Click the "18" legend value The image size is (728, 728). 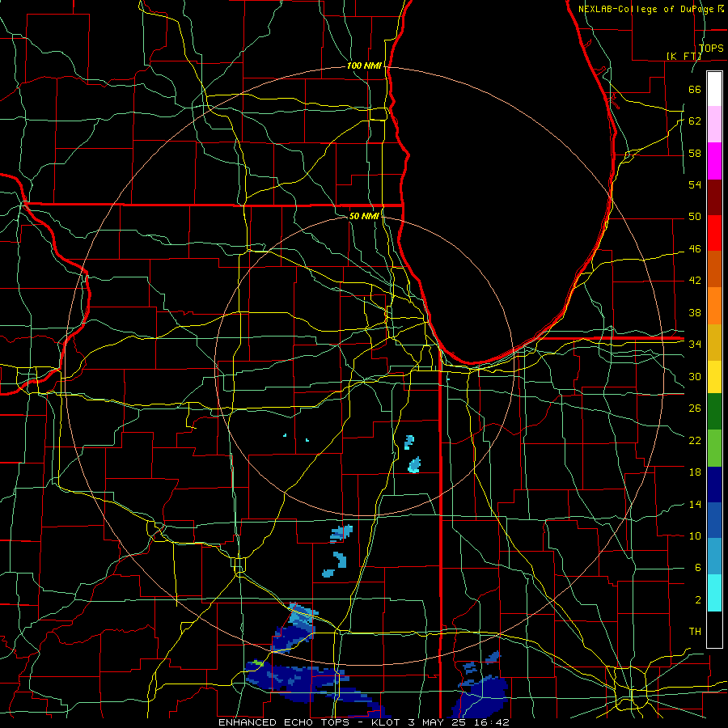[x=695, y=472]
